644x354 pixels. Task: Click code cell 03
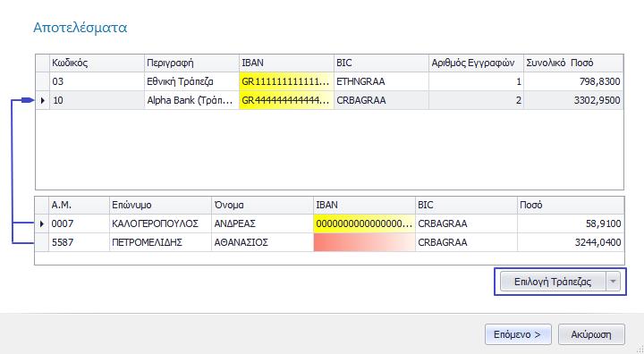(x=97, y=81)
